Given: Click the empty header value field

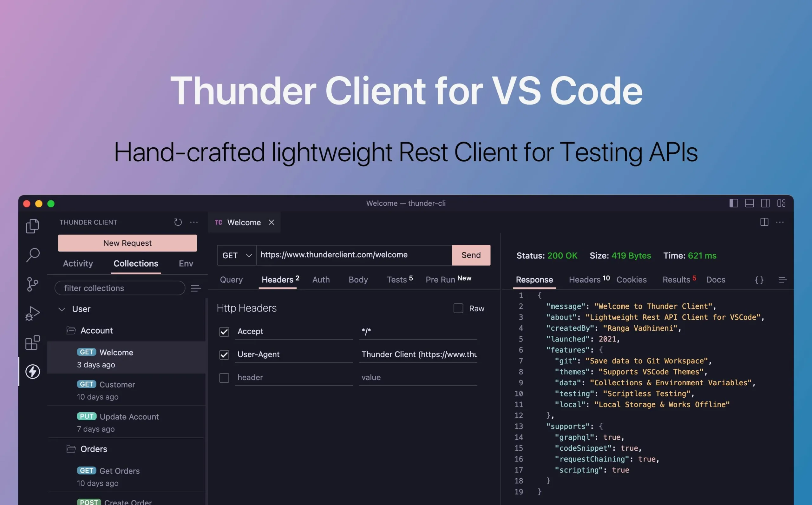Looking at the screenshot, I should [418, 378].
